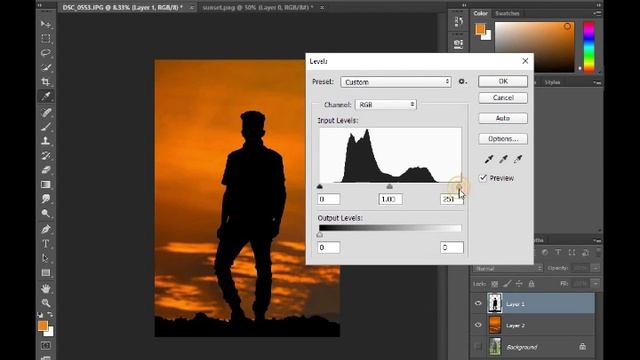Select the Quick Selection tool

46,67
